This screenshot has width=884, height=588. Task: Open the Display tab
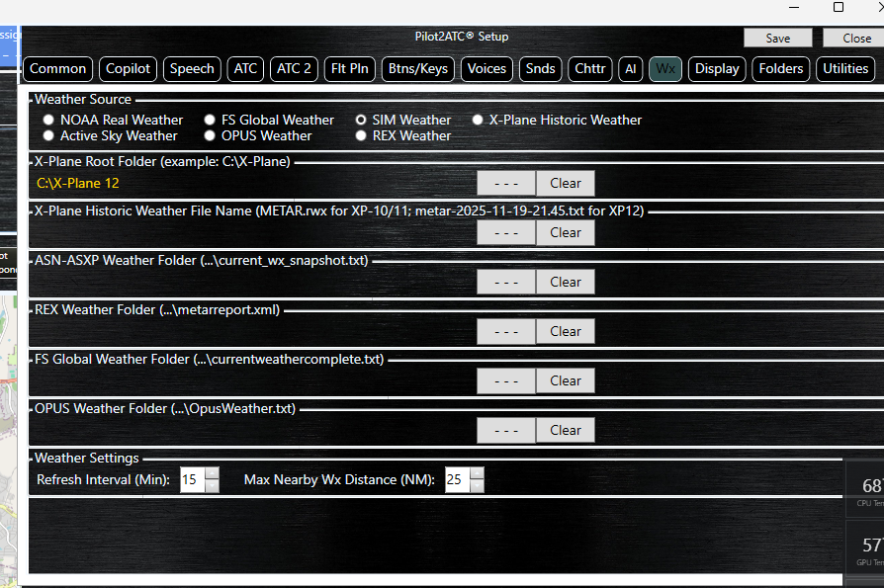click(717, 69)
